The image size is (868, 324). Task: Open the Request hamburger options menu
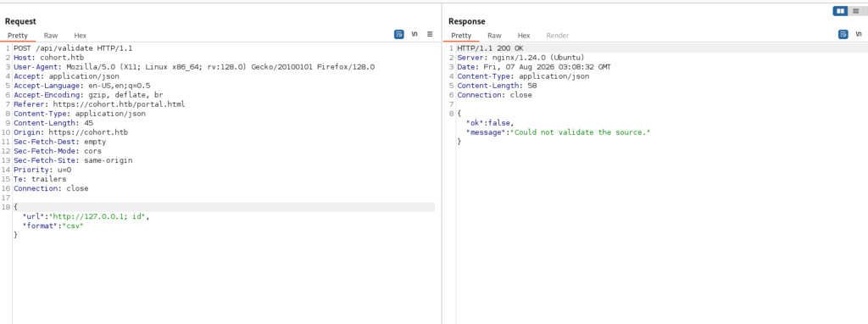[x=430, y=34]
